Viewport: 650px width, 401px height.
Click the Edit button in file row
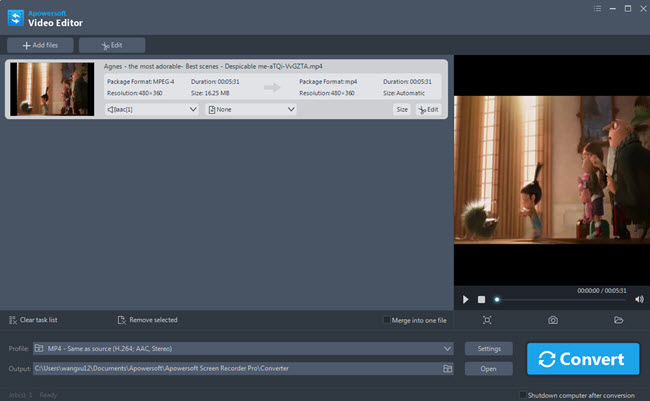429,109
